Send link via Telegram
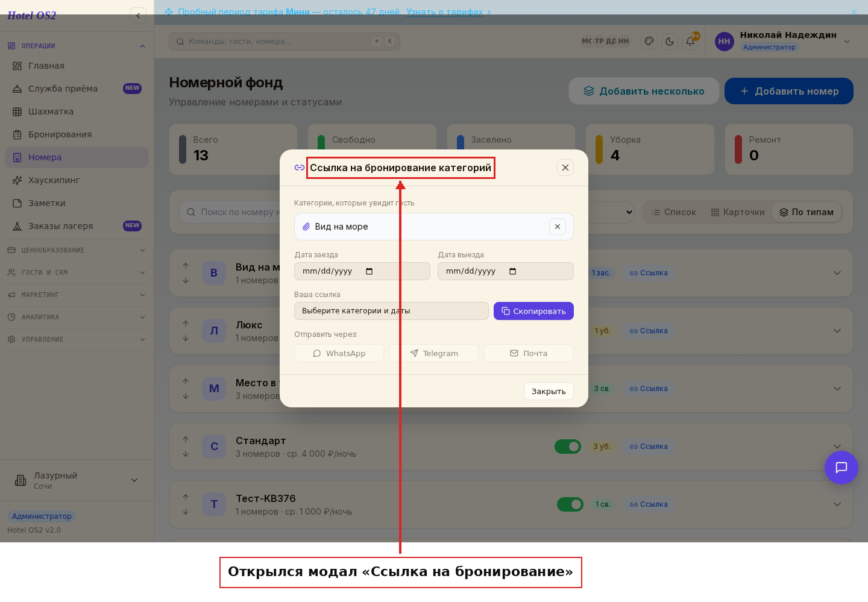The width and height of the screenshot is (868, 602). pos(434,353)
